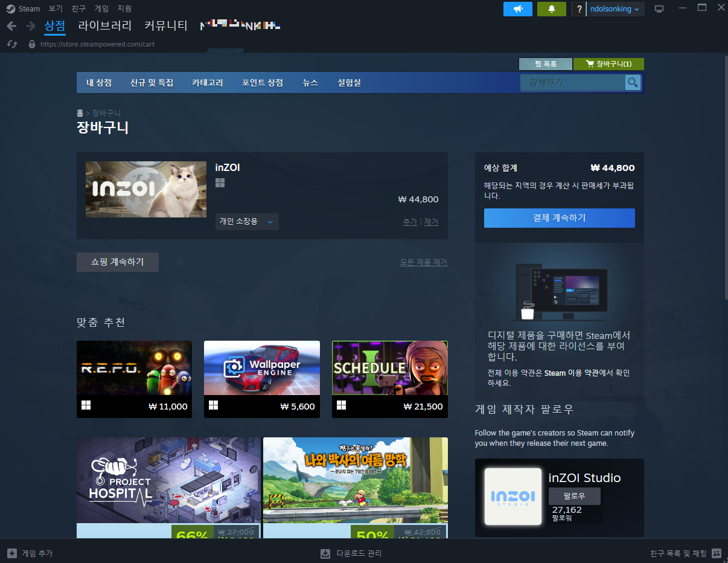Click the padlock icon beside the URL
The width and height of the screenshot is (728, 563).
tap(32, 44)
